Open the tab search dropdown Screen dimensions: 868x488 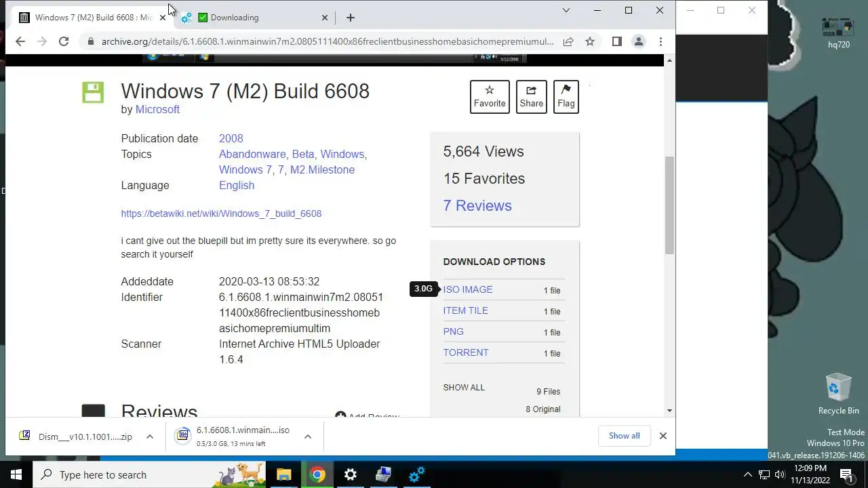(x=566, y=10)
